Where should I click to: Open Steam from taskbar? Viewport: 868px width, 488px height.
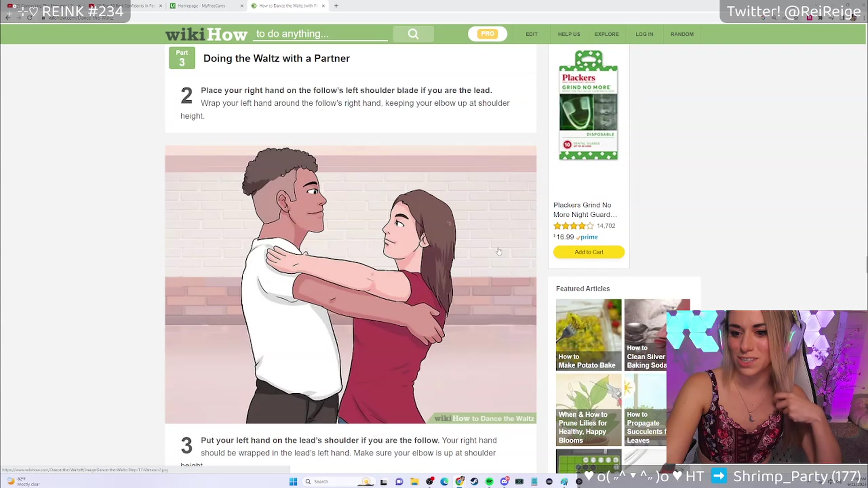[x=474, y=482]
